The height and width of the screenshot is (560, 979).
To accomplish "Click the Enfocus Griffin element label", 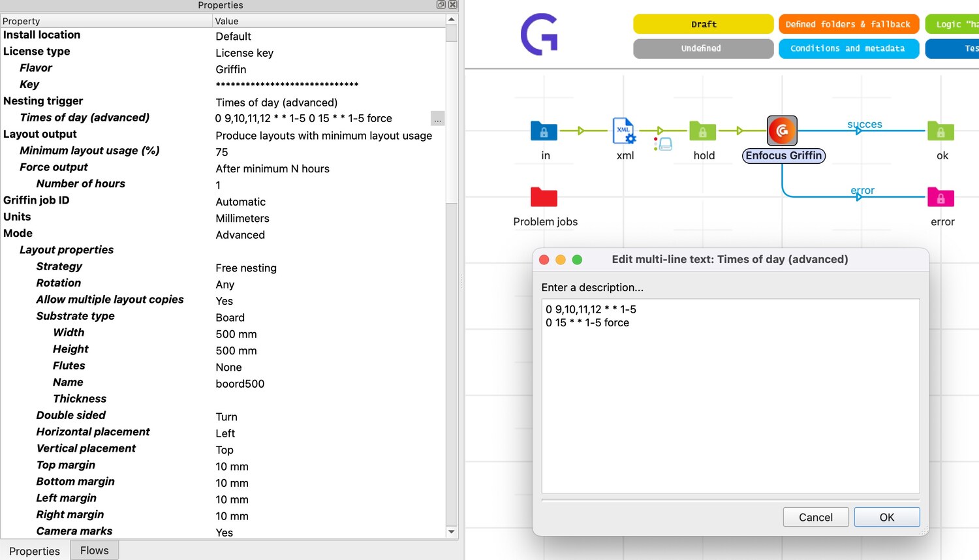I will [784, 155].
